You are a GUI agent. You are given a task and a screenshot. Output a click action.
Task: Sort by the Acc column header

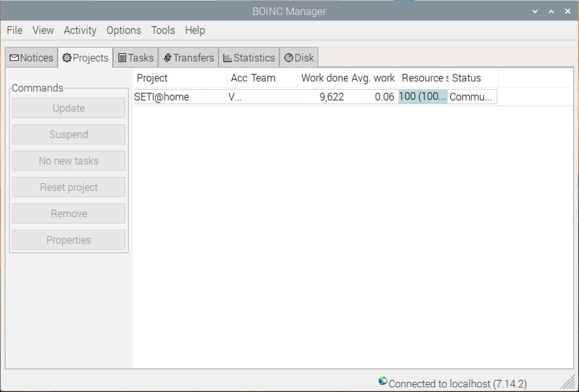(237, 78)
